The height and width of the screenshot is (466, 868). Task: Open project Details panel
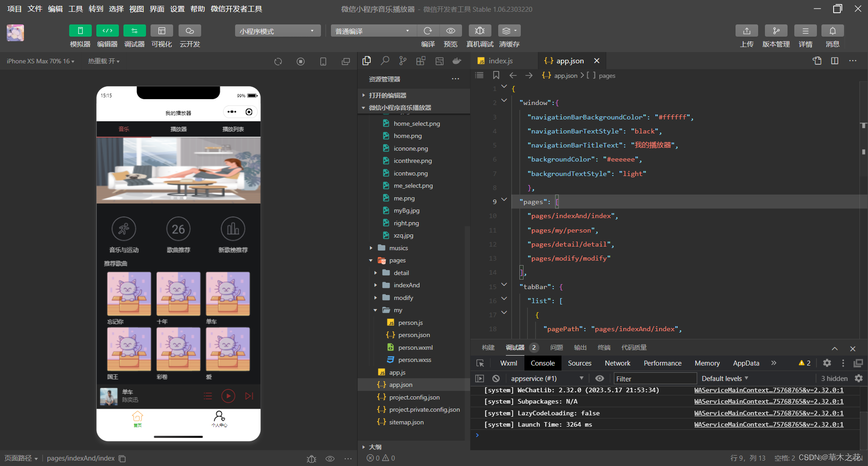(805, 31)
